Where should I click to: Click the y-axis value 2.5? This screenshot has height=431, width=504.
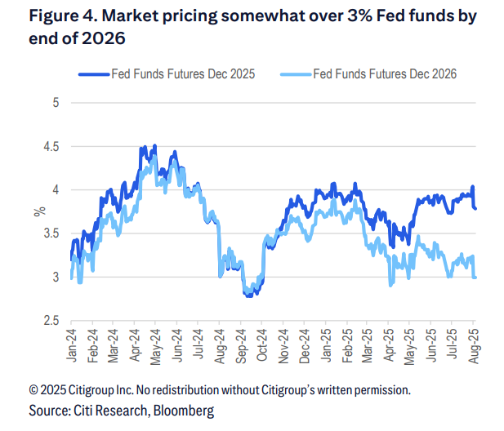[x=51, y=321]
